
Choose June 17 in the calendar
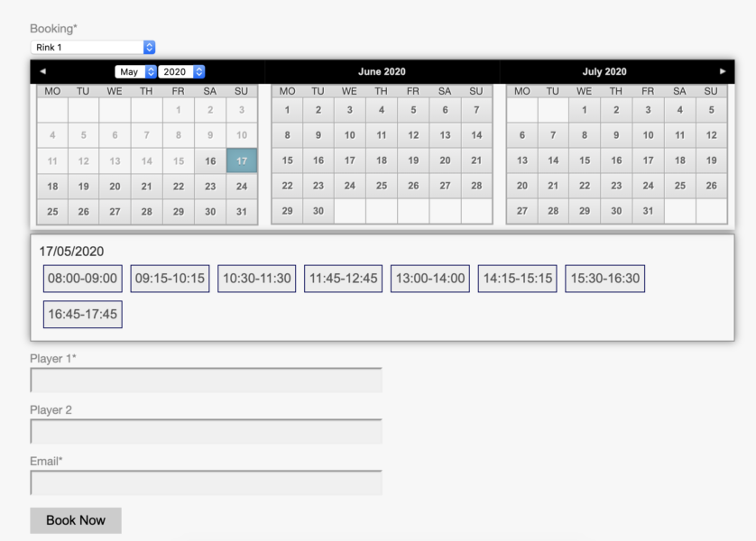pyautogui.click(x=349, y=160)
